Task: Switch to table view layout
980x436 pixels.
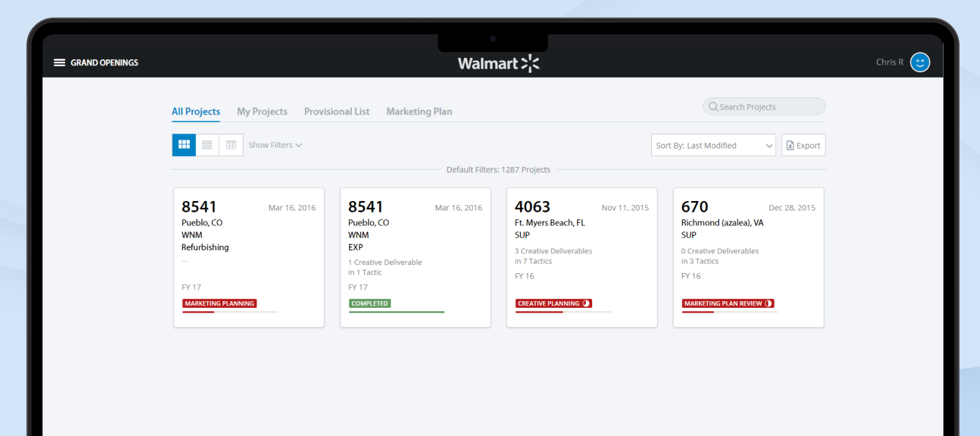Action: point(231,145)
